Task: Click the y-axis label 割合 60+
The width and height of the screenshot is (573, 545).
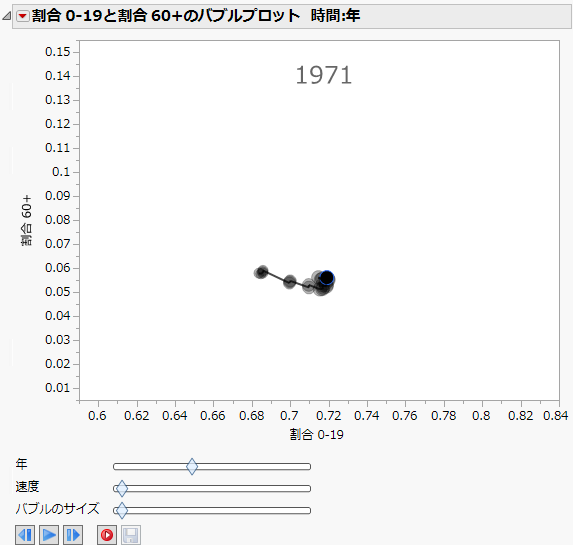Action: point(26,220)
